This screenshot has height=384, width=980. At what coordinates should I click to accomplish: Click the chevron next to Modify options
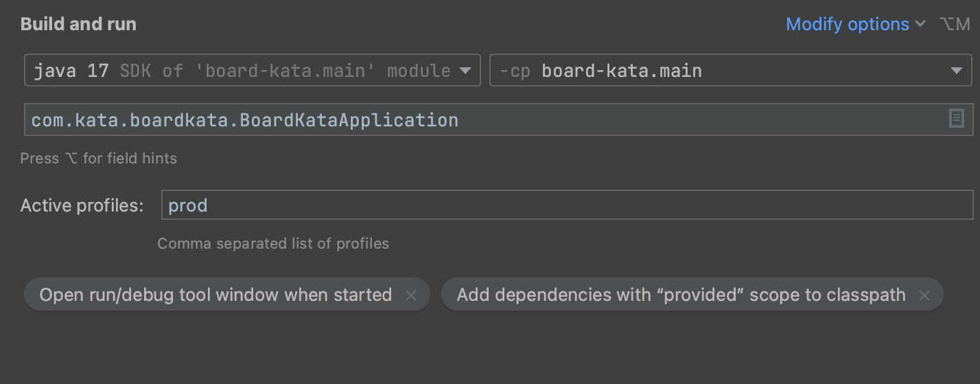pyautogui.click(x=921, y=25)
